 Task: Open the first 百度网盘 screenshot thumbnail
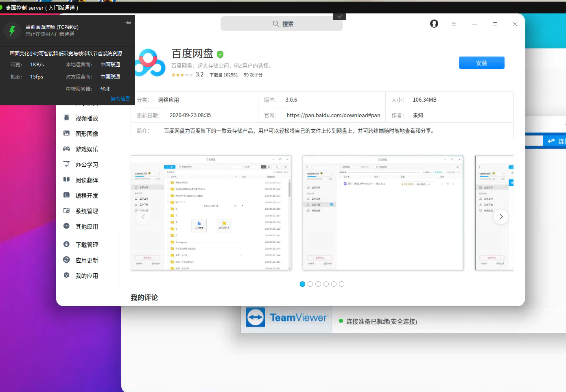pos(211,213)
